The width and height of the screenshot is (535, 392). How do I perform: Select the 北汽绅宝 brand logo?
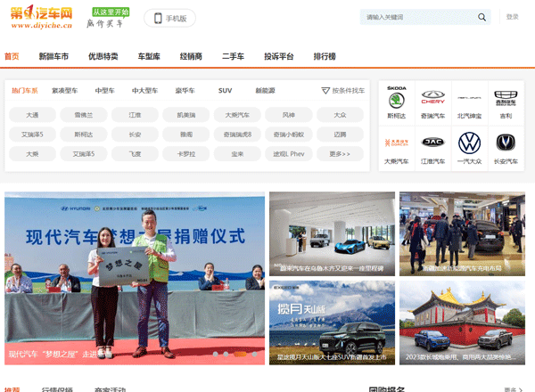(x=469, y=98)
